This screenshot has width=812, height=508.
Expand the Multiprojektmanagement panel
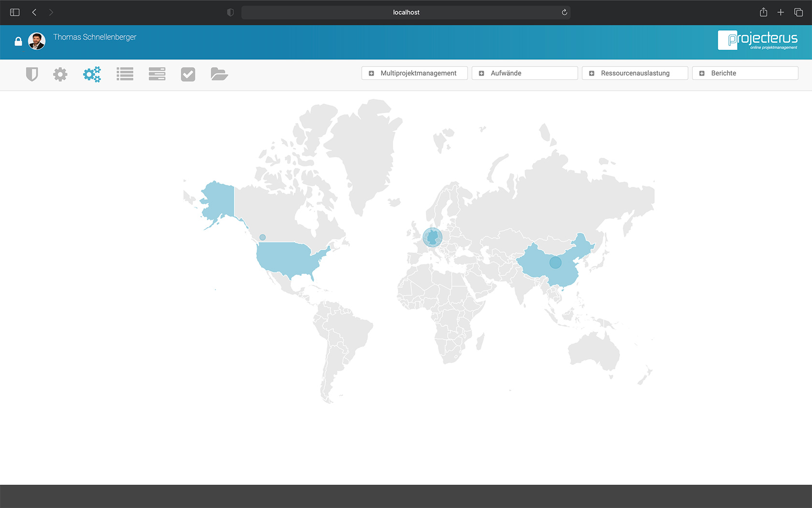tap(414, 73)
